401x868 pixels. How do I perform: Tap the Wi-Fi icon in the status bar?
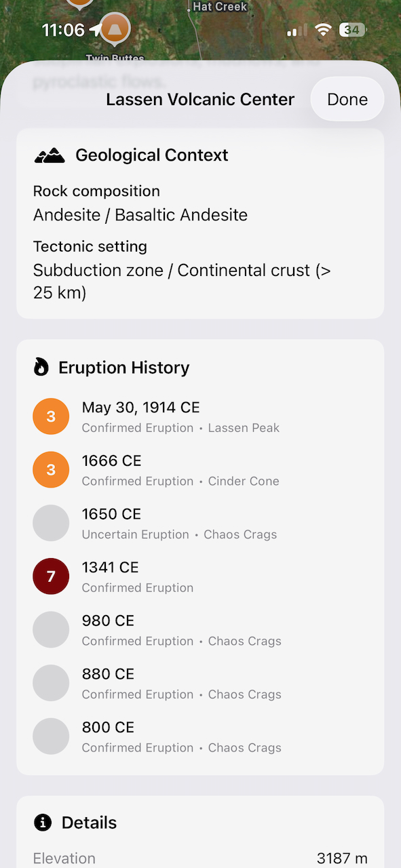pos(323,30)
